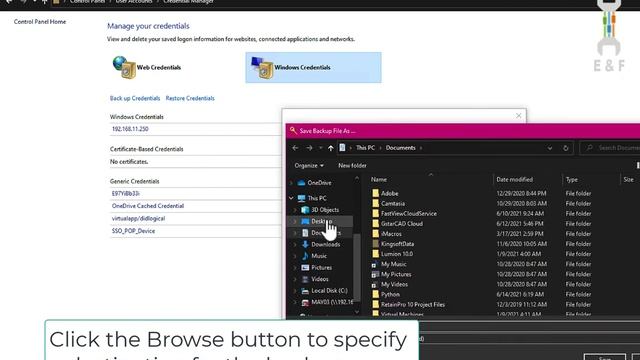Screen dimensions: 640x360
Task: Open the virtualapp/didlogical credential entry
Action: (x=138, y=218)
